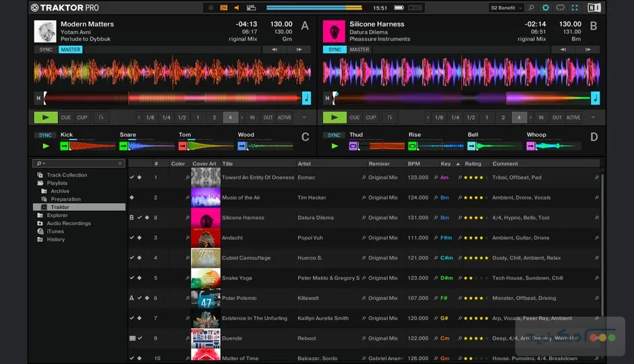The width and height of the screenshot is (634, 364).
Task: Sort the list by the Title column
Action: (227, 164)
